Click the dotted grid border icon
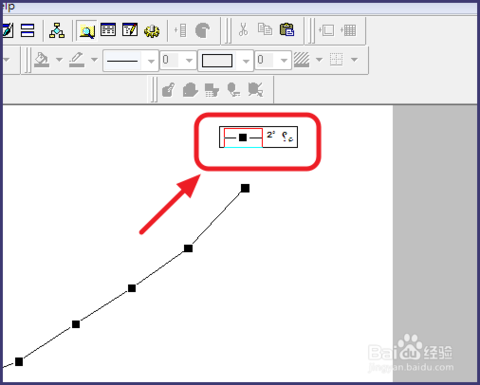 (336, 59)
